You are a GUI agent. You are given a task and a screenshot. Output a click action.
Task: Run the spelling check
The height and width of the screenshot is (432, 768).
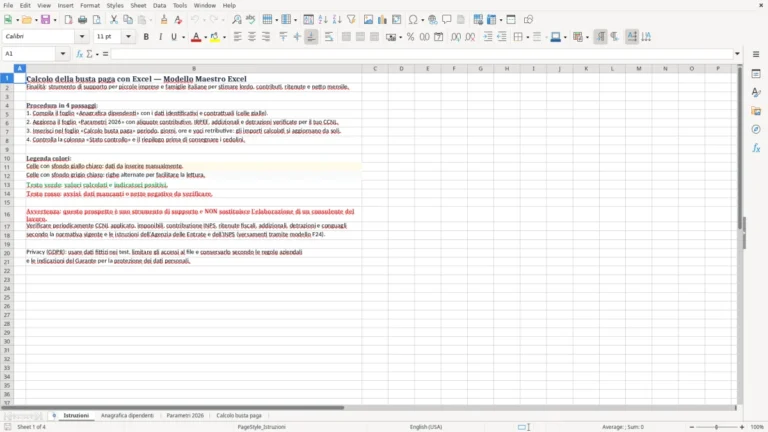(251, 20)
